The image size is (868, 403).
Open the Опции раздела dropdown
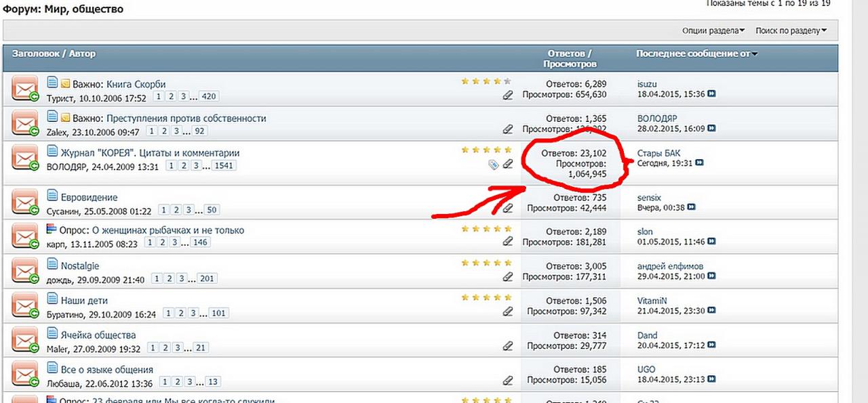coord(713,30)
